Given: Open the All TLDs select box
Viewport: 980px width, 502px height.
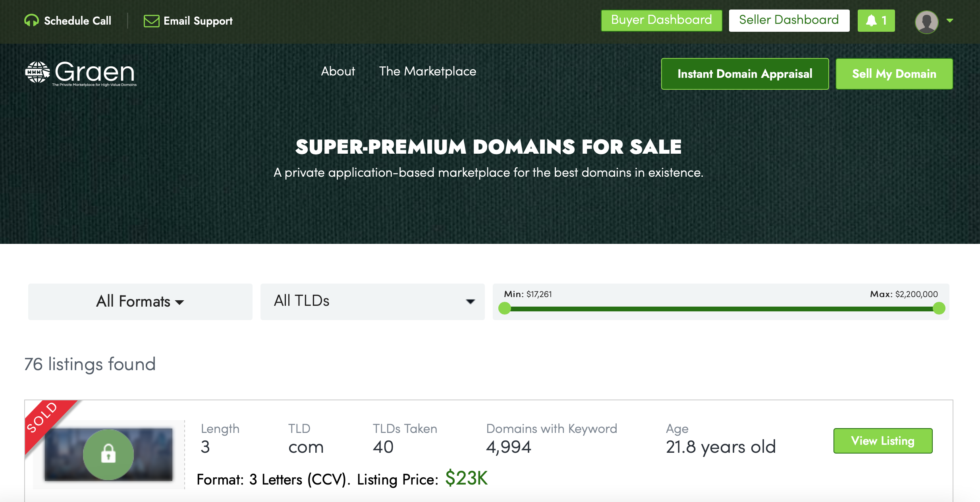Looking at the screenshot, I should [x=372, y=301].
